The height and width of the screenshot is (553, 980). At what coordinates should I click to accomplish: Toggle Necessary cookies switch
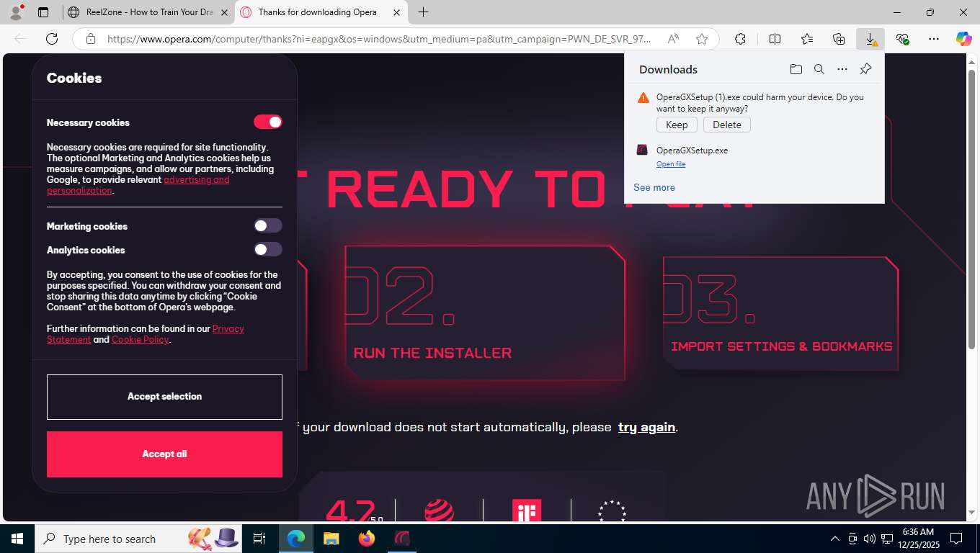[267, 122]
